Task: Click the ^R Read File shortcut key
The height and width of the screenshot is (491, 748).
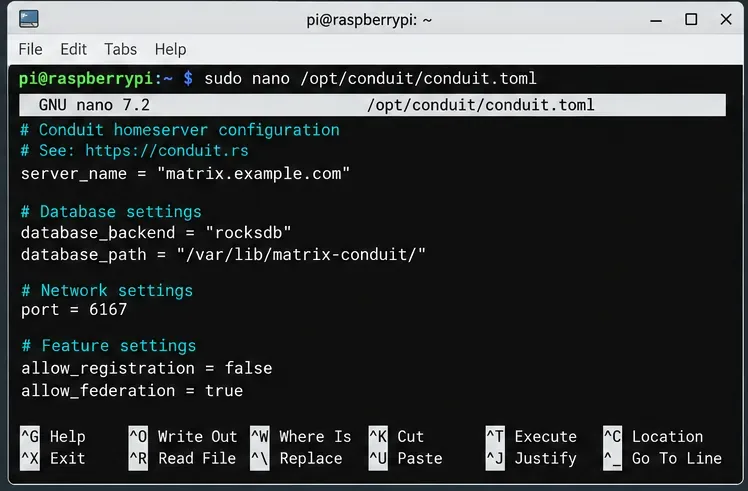Action: coord(138,458)
